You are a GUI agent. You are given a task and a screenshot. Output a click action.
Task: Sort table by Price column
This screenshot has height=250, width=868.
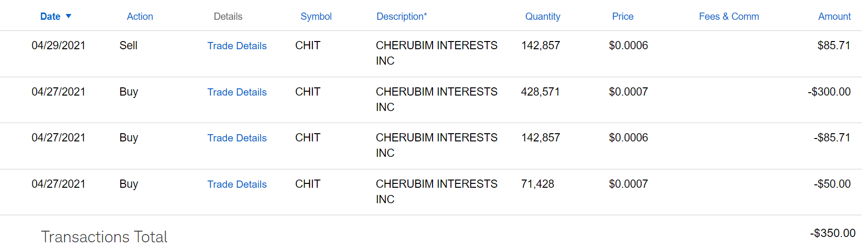[622, 16]
